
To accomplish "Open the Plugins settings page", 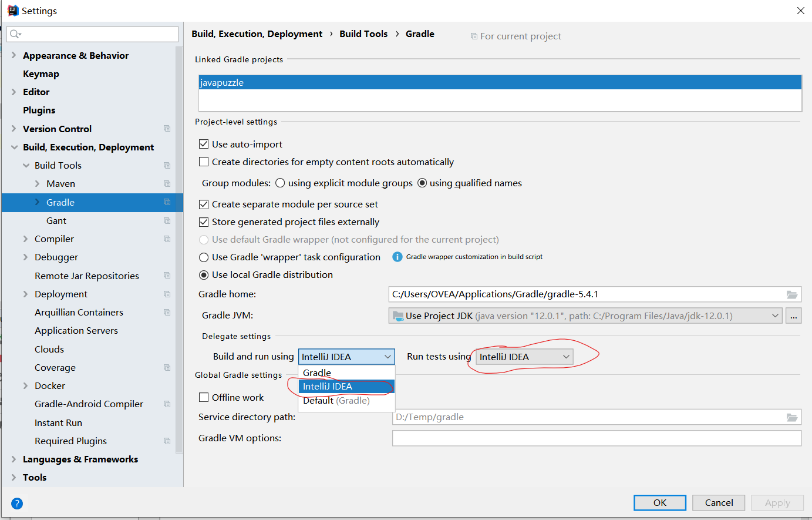I will (x=39, y=110).
